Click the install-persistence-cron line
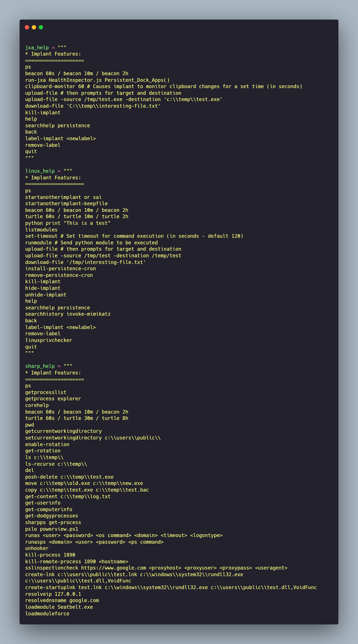Viewport: 358px width, 644px height. click(60, 269)
